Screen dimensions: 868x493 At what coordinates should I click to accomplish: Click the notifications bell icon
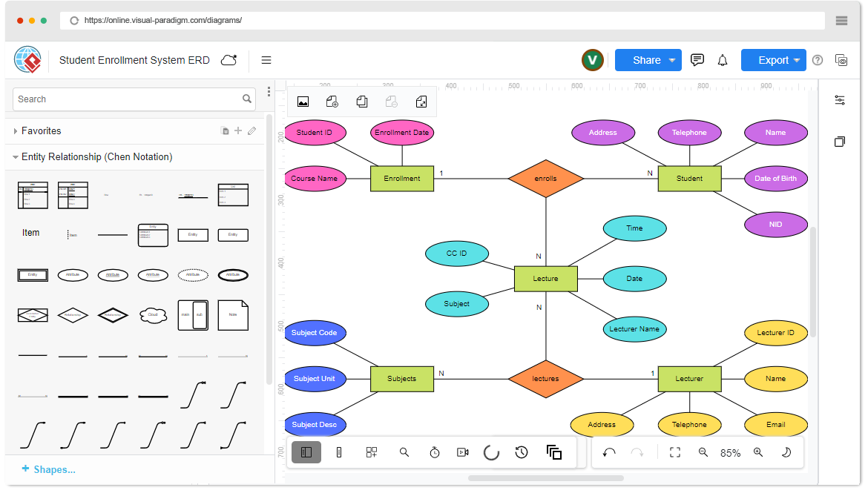coord(723,60)
